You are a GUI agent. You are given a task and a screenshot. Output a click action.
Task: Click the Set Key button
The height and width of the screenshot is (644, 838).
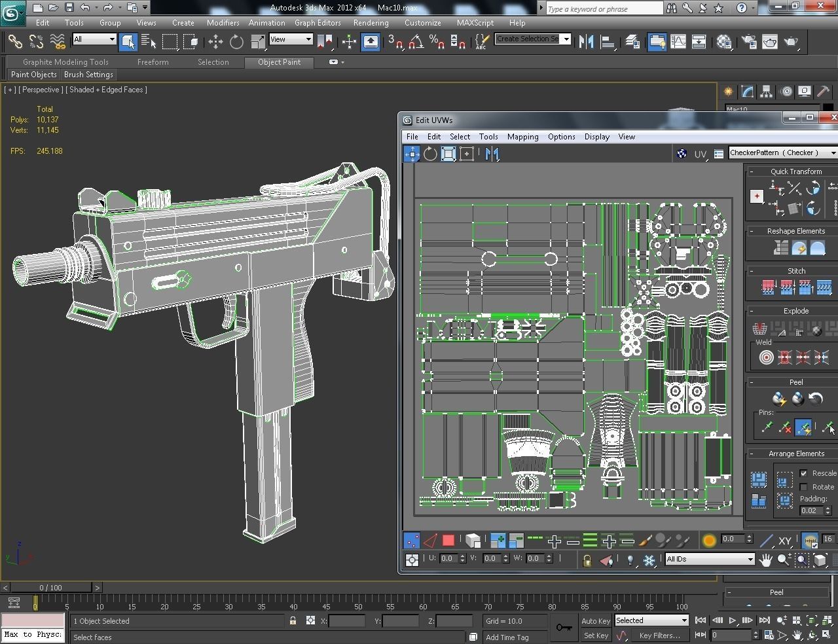click(596, 635)
